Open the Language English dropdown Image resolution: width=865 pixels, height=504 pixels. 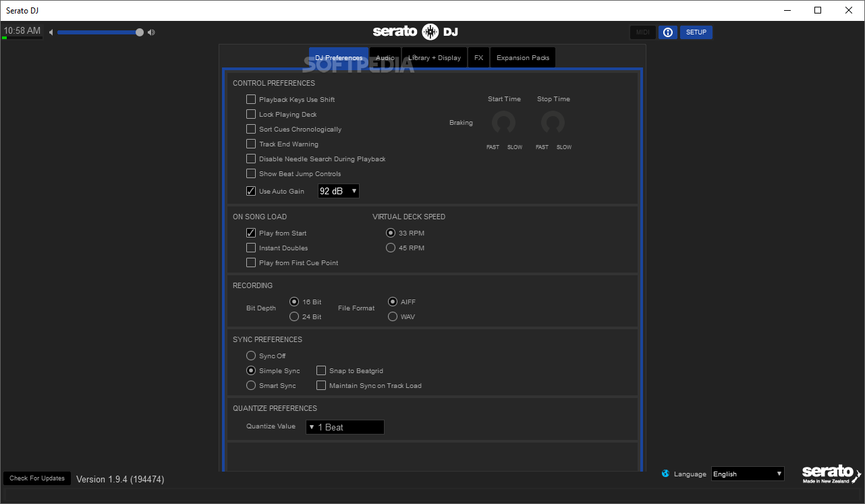pos(748,474)
